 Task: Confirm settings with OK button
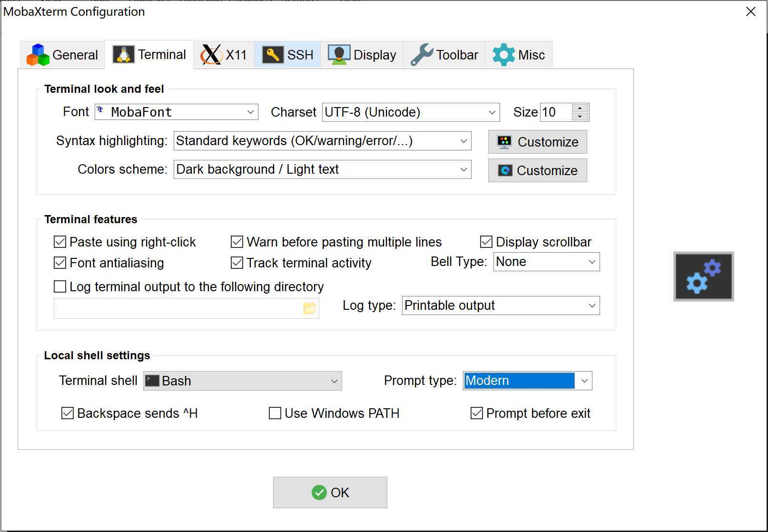point(330,493)
